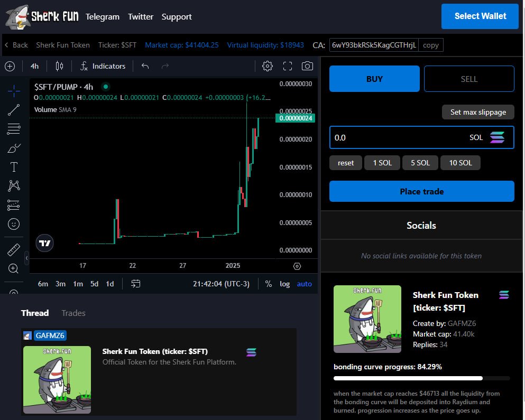
Task: Set range to 5d
Action: point(95,284)
